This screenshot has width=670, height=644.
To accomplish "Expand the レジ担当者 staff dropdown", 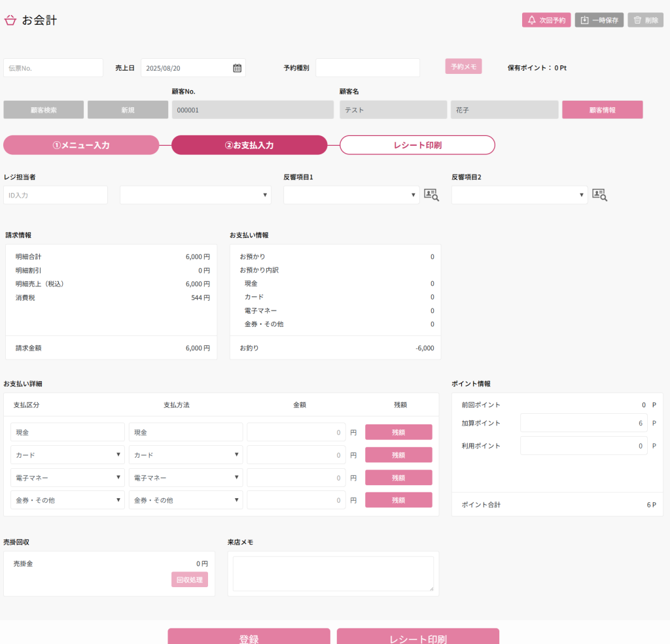I will [x=195, y=195].
